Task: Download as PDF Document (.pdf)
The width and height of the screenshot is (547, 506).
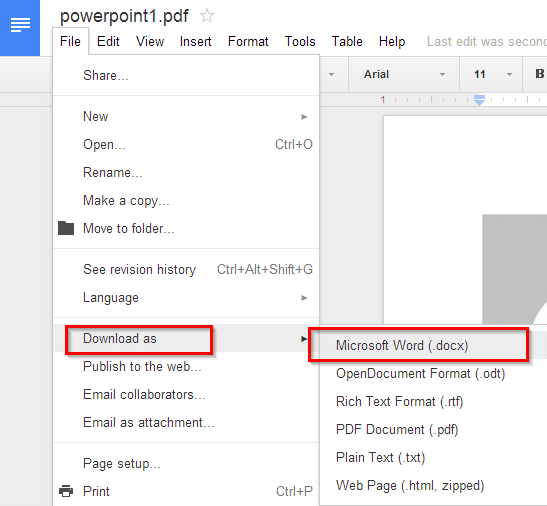Action: point(433,429)
